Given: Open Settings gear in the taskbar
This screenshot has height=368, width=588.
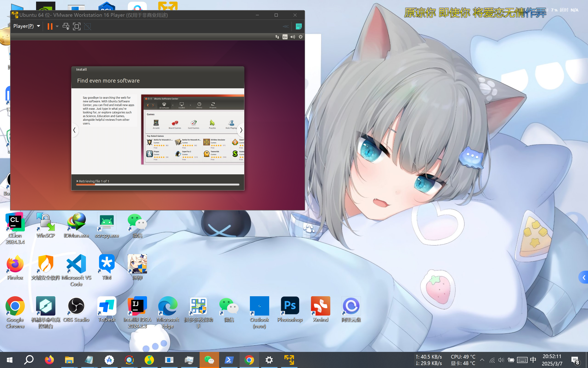Looking at the screenshot, I should point(269,360).
